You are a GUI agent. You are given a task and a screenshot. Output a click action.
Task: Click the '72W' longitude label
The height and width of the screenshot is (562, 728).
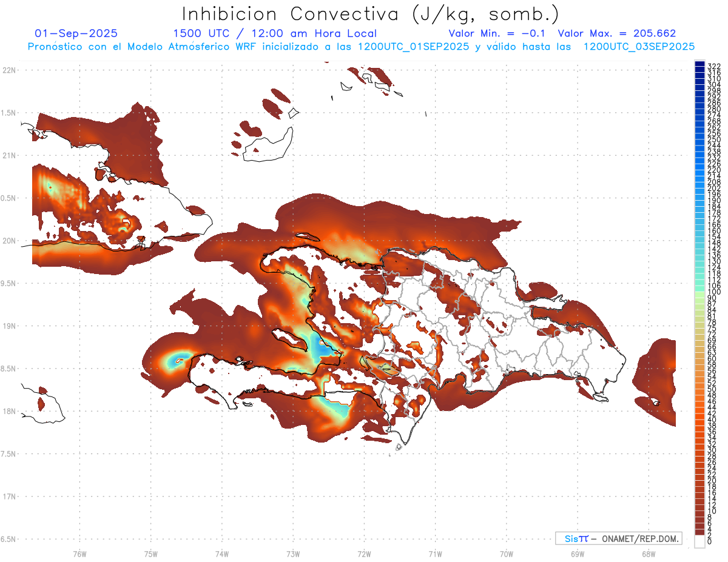coord(364,553)
